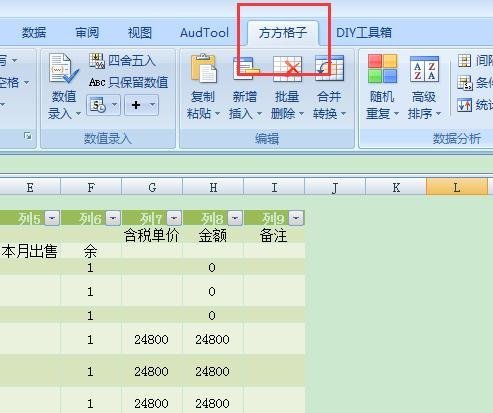Select the 含税单价 cell
This screenshot has width=493, height=413.
tap(152, 235)
